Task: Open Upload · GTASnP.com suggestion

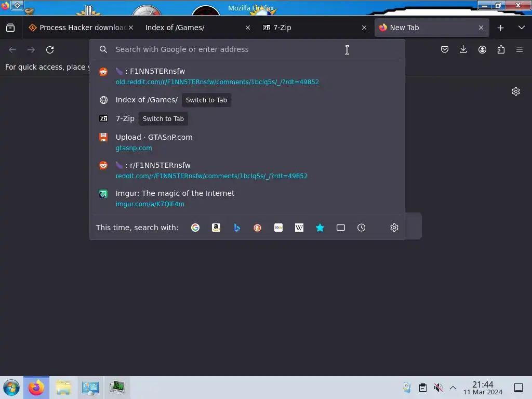Action: [x=247, y=142]
